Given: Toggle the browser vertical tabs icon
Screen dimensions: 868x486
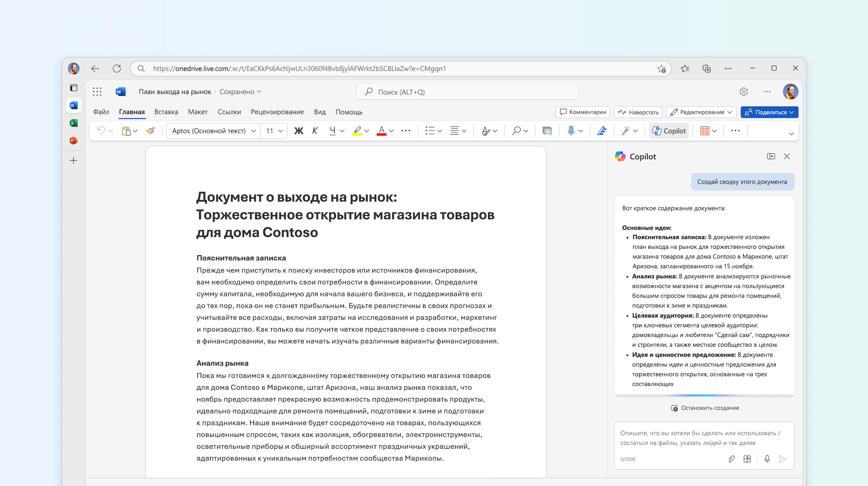Looking at the screenshot, I should tap(74, 87).
